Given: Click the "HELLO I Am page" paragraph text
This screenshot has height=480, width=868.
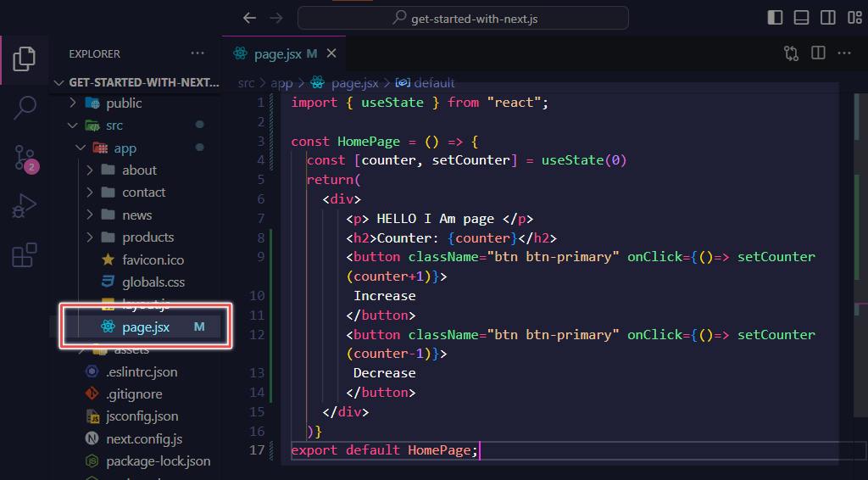Looking at the screenshot, I should (x=435, y=219).
